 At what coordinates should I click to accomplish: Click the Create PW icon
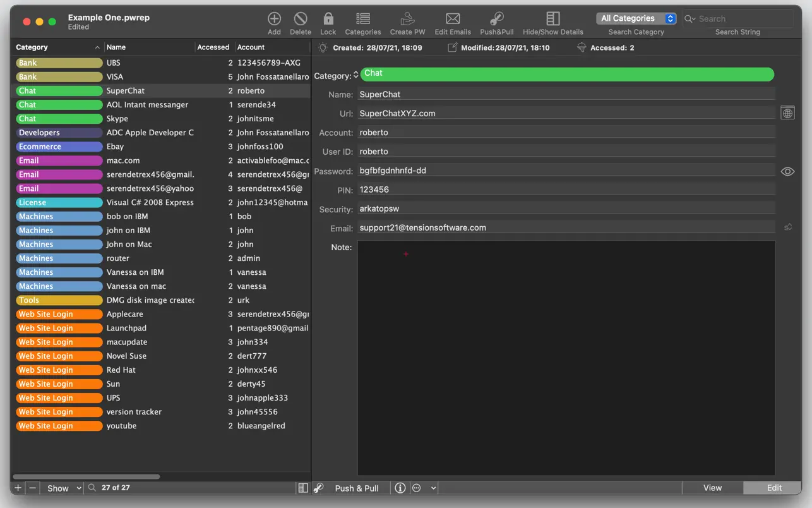point(407,19)
